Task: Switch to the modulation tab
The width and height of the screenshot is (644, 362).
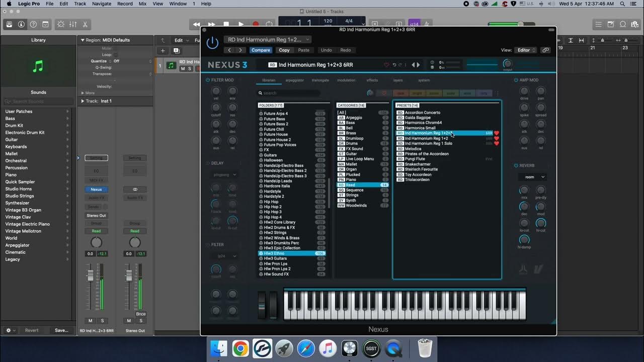Action: [346, 80]
